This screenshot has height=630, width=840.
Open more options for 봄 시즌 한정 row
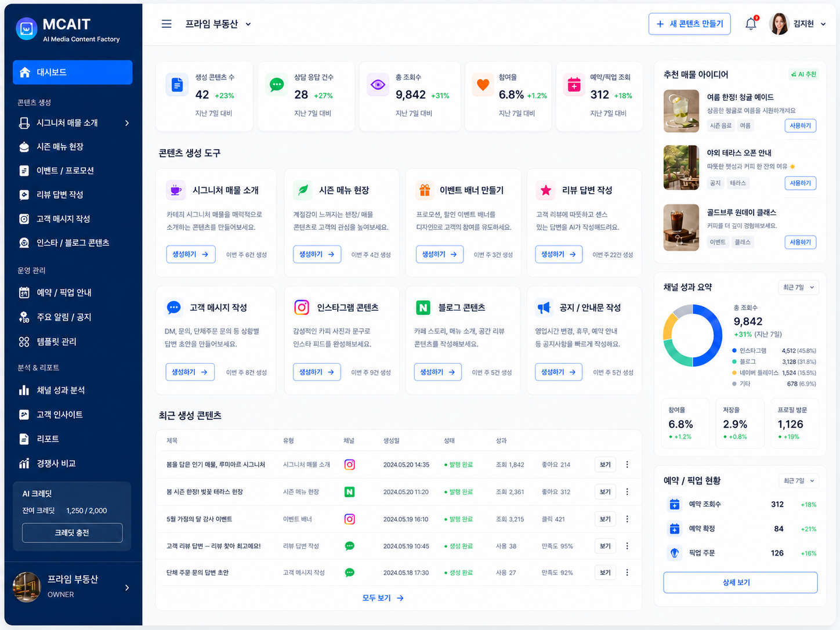(x=627, y=492)
